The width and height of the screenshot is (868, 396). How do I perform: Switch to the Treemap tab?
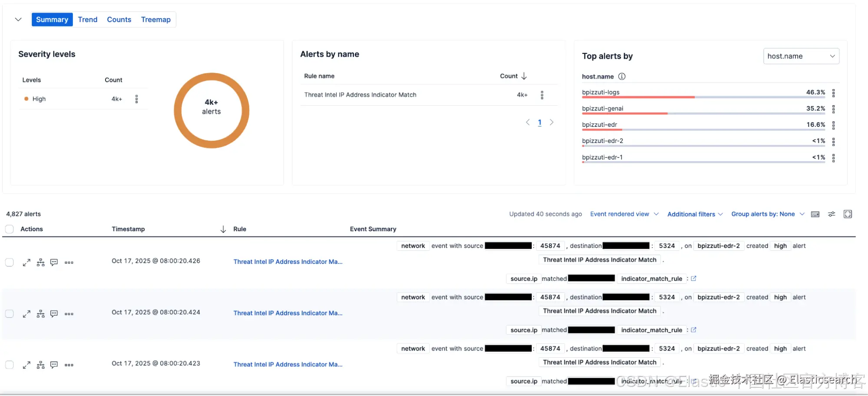(155, 20)
